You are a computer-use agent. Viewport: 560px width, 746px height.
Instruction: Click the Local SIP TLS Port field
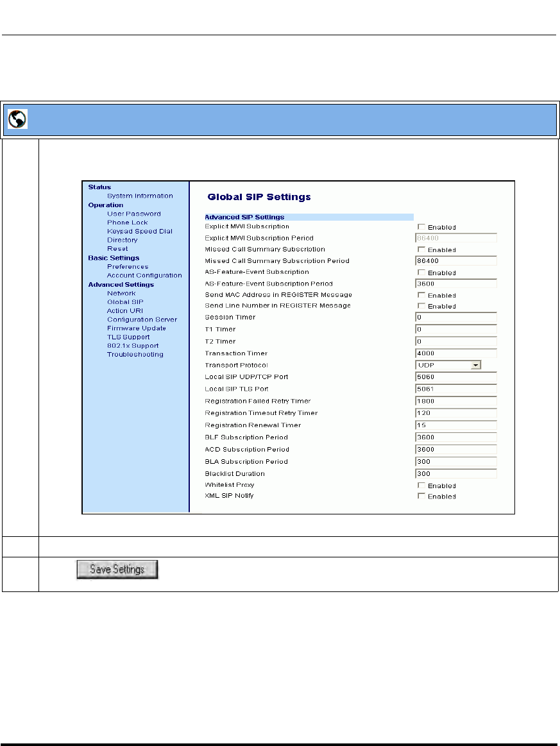[456, 389]
